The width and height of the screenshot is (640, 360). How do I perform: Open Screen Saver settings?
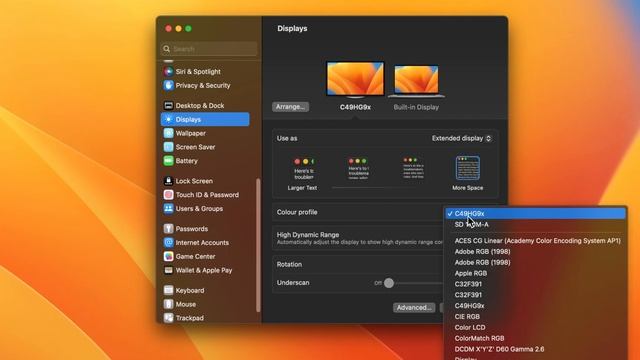pyautogui.click(x=205, y=147)
